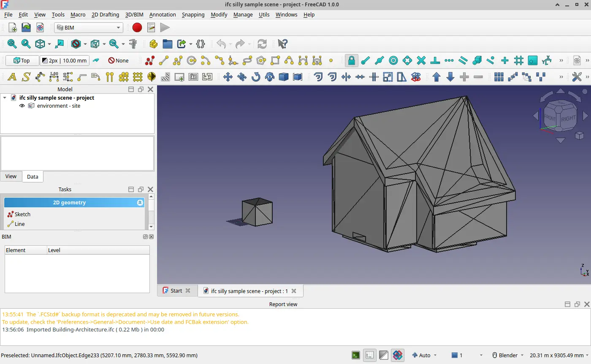Viewport: 591px width, 364px height.
Task: Collapse the ifc silly sample scene tree
Action: (5, 98)
